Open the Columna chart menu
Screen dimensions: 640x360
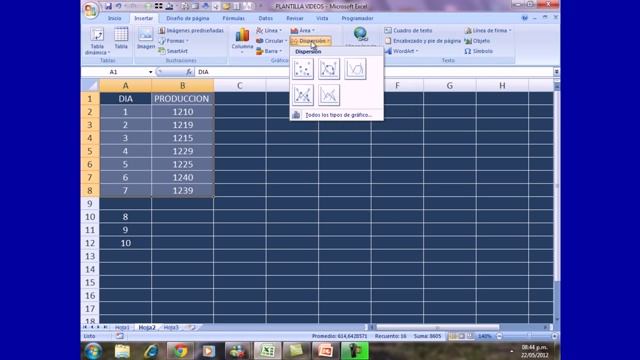pyautogui.click(x=242, y=40)
